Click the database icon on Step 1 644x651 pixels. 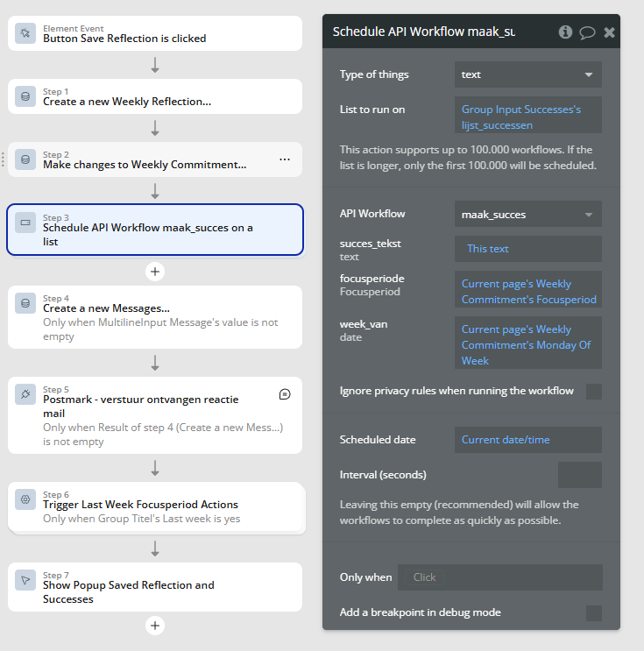pos(25,96)
